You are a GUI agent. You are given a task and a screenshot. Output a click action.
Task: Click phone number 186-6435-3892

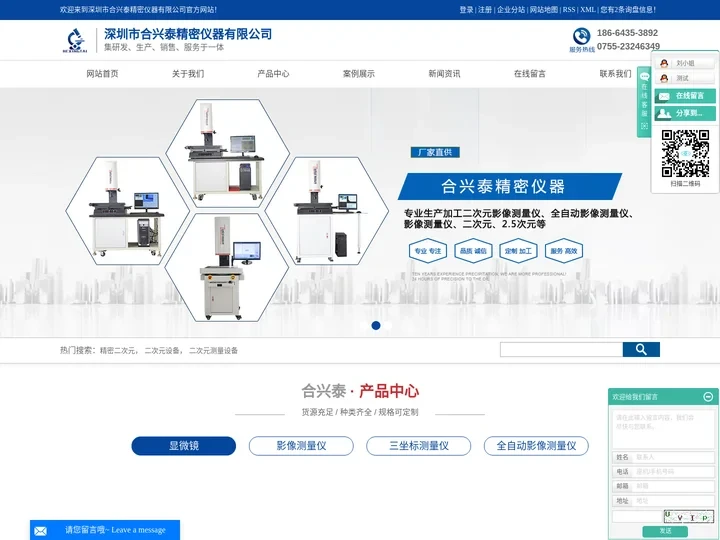pos(627,33)
